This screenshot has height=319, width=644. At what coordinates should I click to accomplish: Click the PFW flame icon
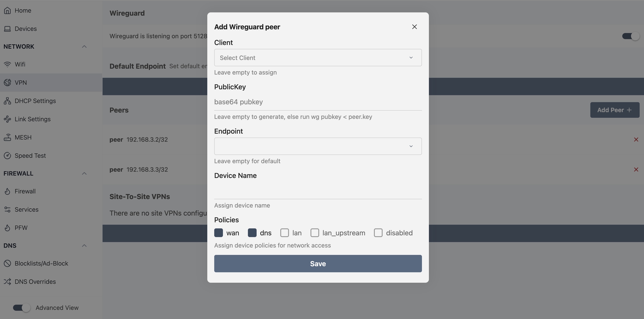tap(8, 228)
